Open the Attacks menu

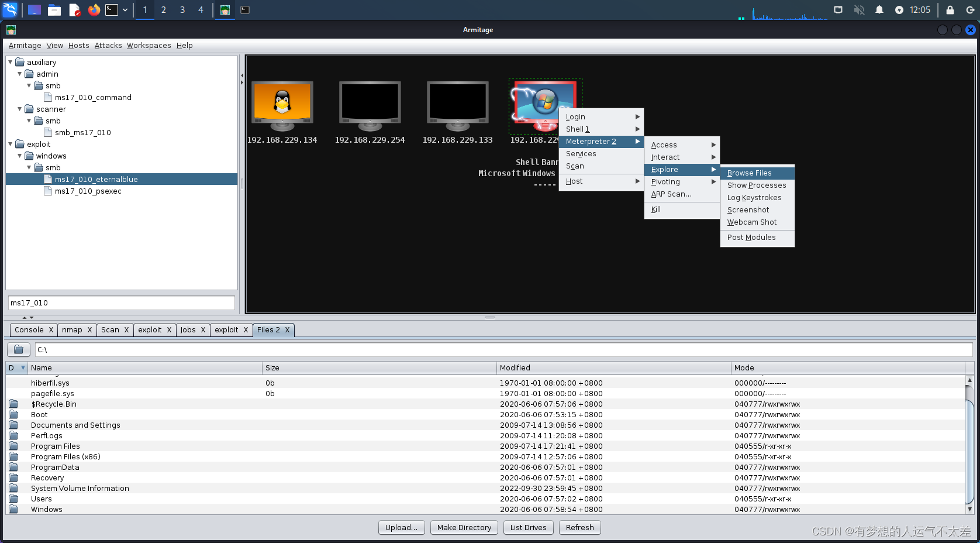(108, 46)
